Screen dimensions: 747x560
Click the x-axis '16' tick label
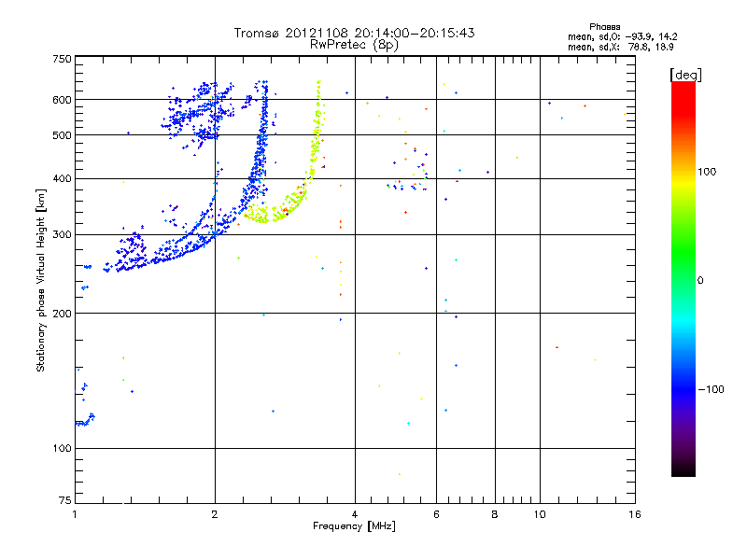[x=635, y=514]
